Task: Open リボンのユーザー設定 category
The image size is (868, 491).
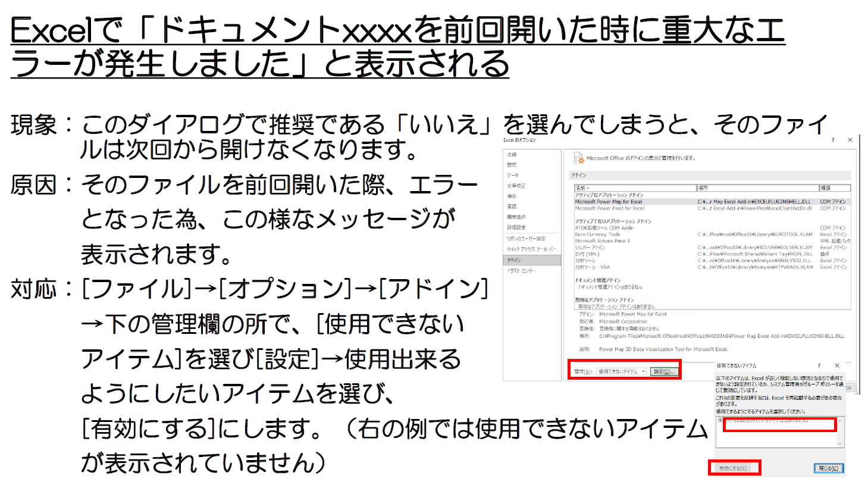Action: [x=532, y=239]
